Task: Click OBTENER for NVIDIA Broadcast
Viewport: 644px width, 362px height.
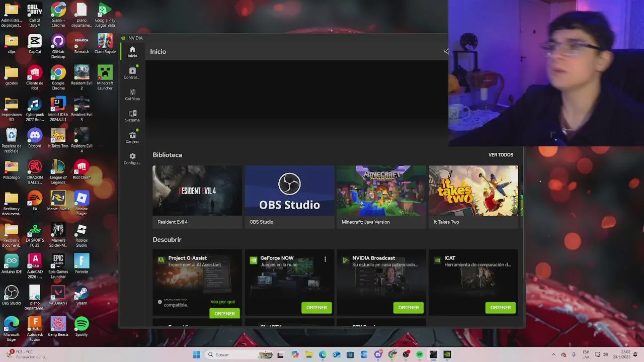Action: (x=409, y=308)
